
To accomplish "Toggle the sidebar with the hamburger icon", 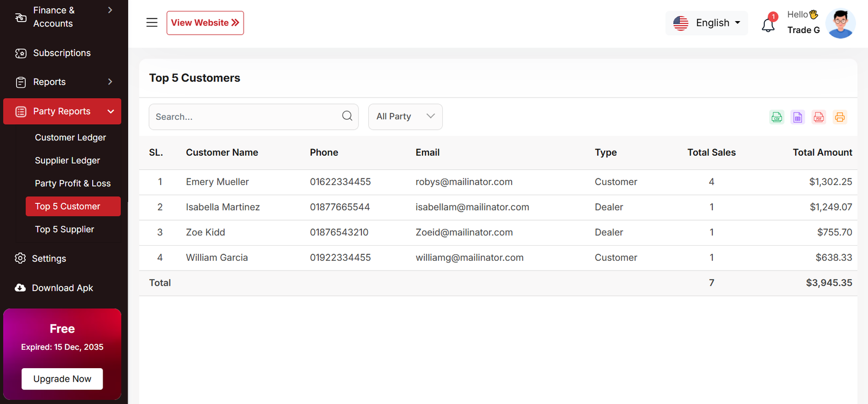I will (152, 23).
